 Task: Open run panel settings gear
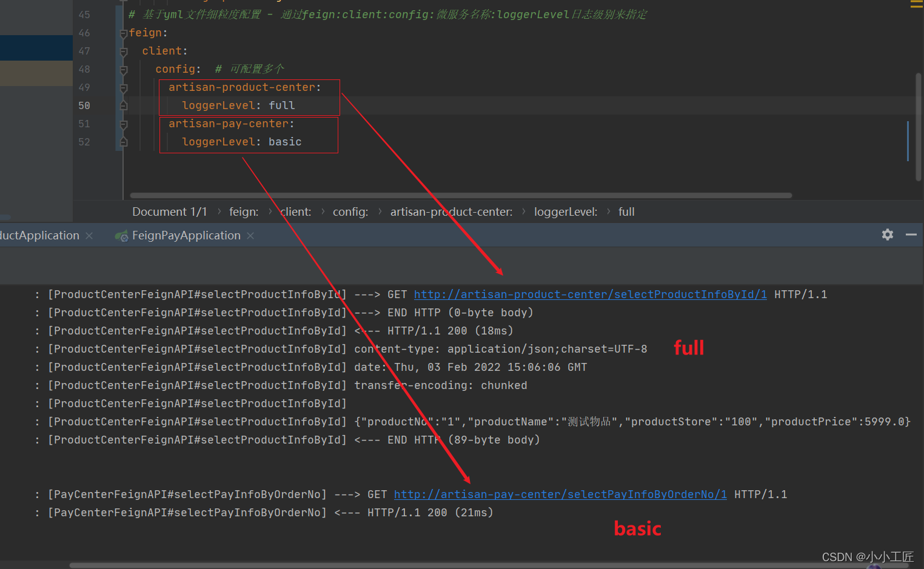tap(888, 235)
